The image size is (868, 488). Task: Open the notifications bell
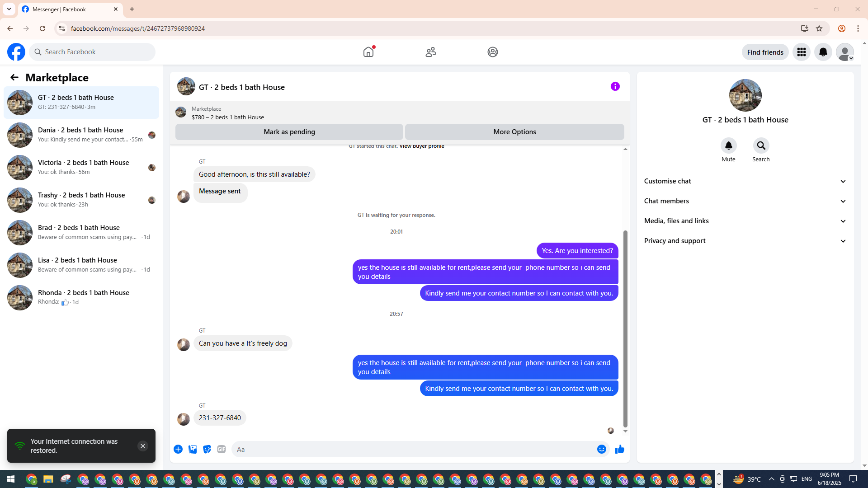pos(823,52)
